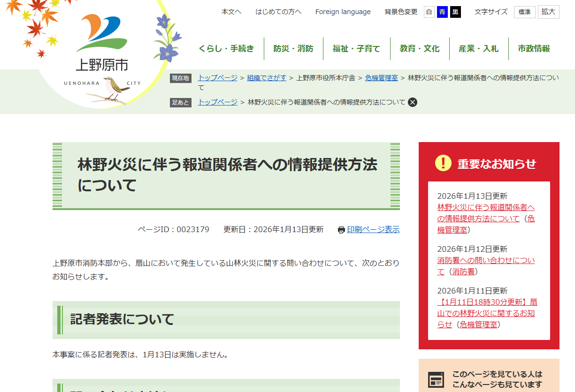Skip to main content via 本文へ
The width and height of the screenshot is (575, 392).
tap(231, 12)
